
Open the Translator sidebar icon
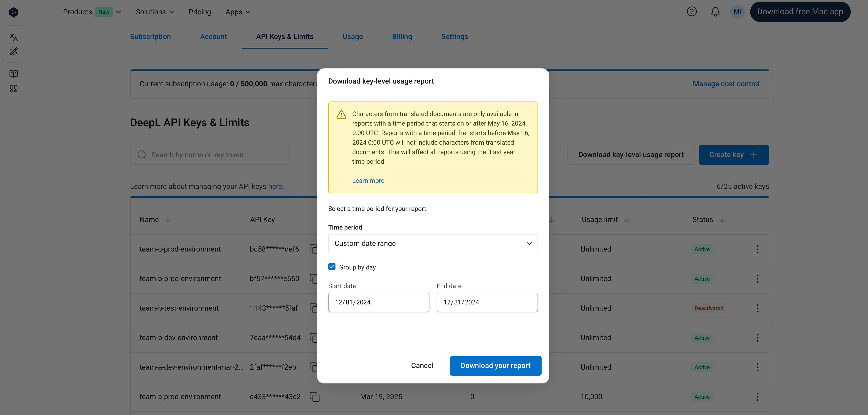point(13,36)
